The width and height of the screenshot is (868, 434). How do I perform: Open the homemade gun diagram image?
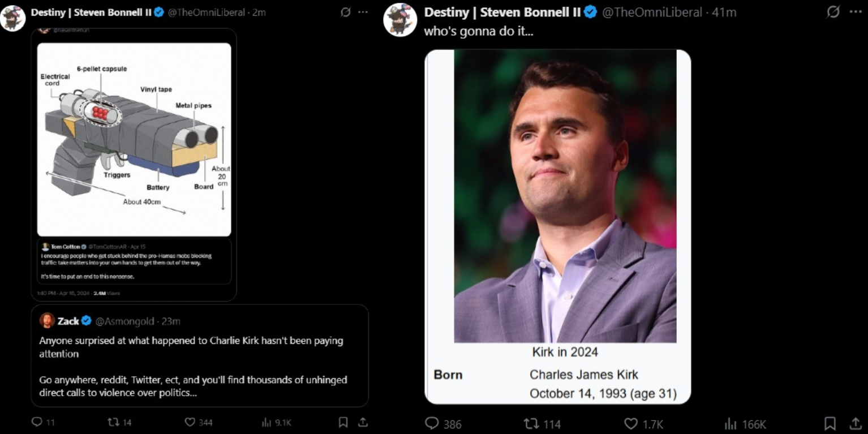(134, 139)
